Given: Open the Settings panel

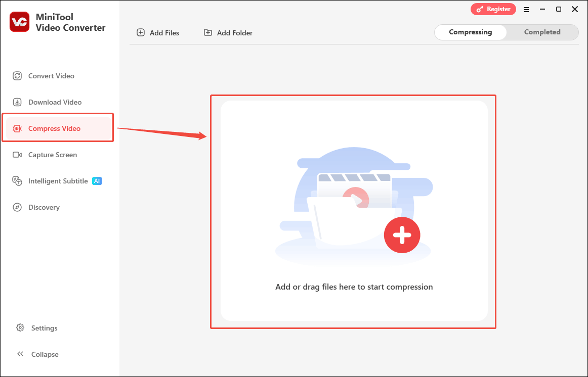Looking at the screenshot, I should pos(45,327).
